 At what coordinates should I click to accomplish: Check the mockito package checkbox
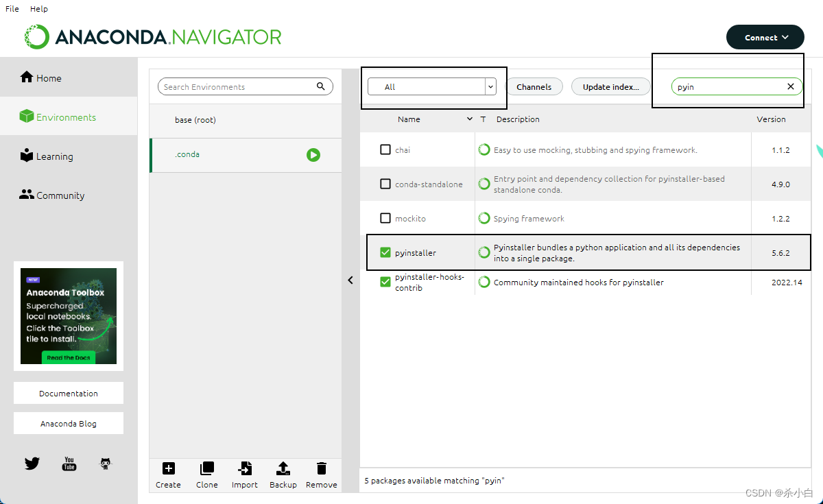coord(385,218)
